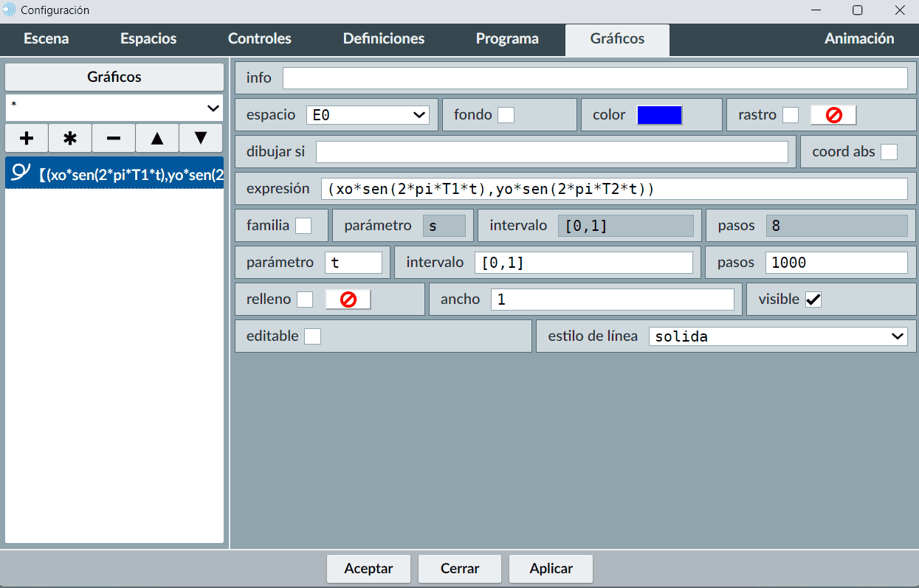
Task: Open the blue color swatch
Action: 659,115
